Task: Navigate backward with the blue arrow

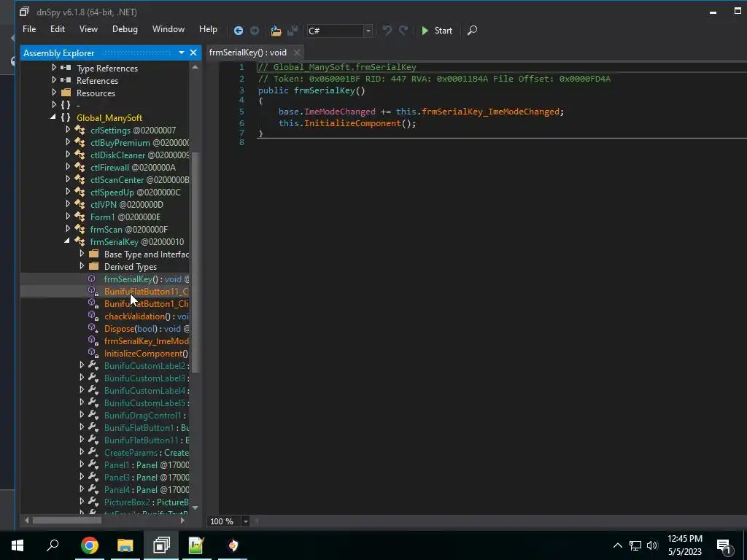Action: pyautogui.click(x=239, y=31)
